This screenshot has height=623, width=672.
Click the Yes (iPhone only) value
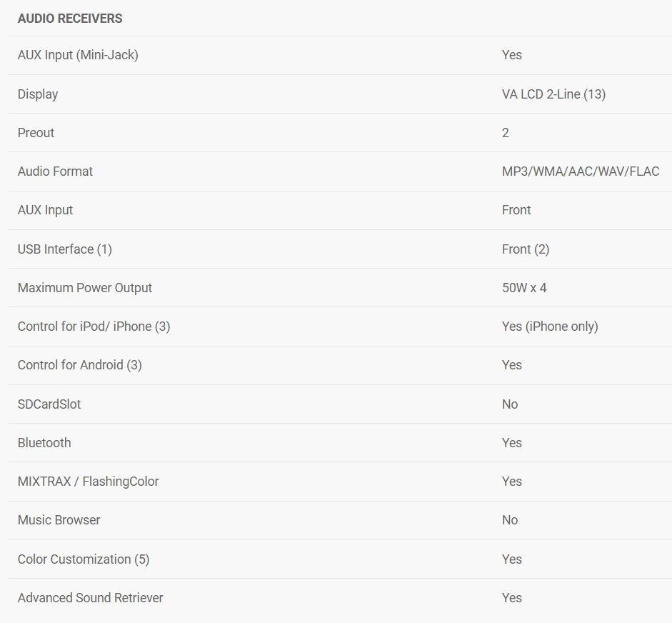[549, 327]
